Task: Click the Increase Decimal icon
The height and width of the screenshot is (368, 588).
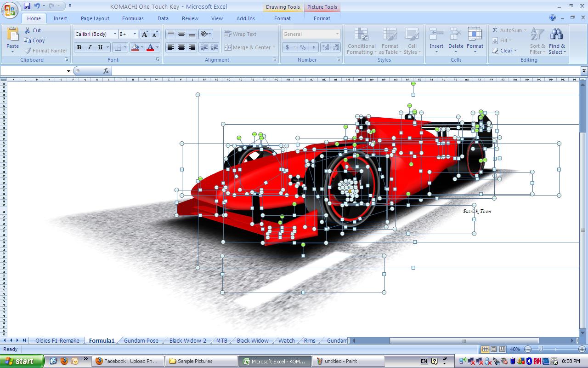Action: point(325,47)
